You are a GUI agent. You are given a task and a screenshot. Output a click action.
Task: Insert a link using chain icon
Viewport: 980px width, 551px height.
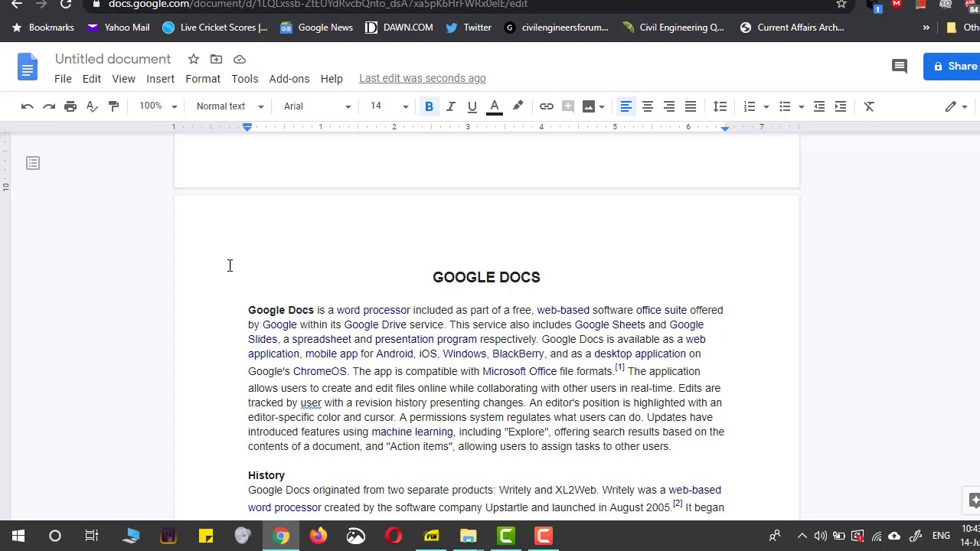(547, 106)
